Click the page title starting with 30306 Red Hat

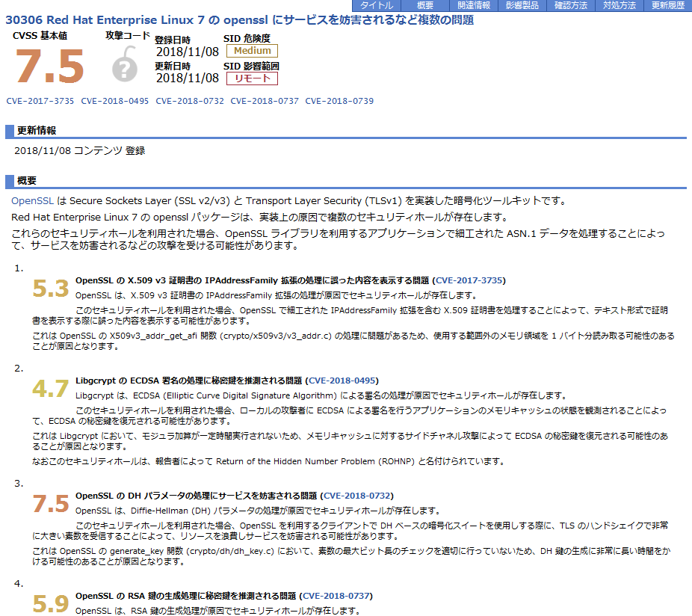click(x=240, y=20)
